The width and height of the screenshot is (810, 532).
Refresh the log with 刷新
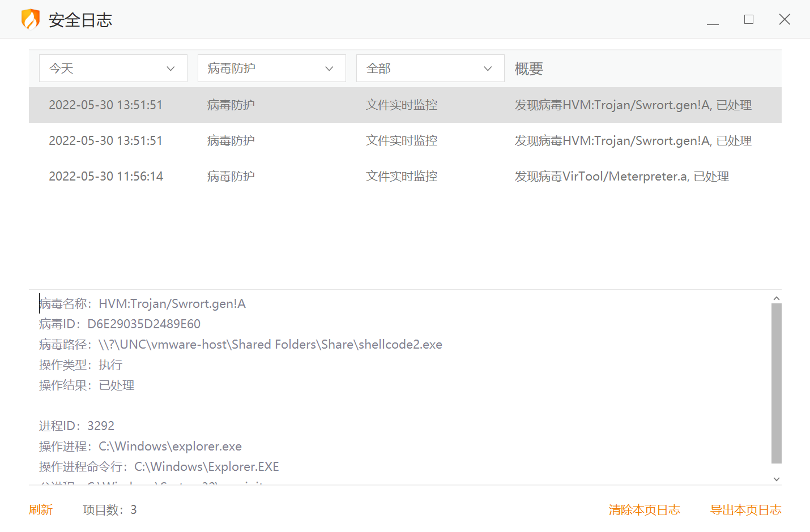41,510
